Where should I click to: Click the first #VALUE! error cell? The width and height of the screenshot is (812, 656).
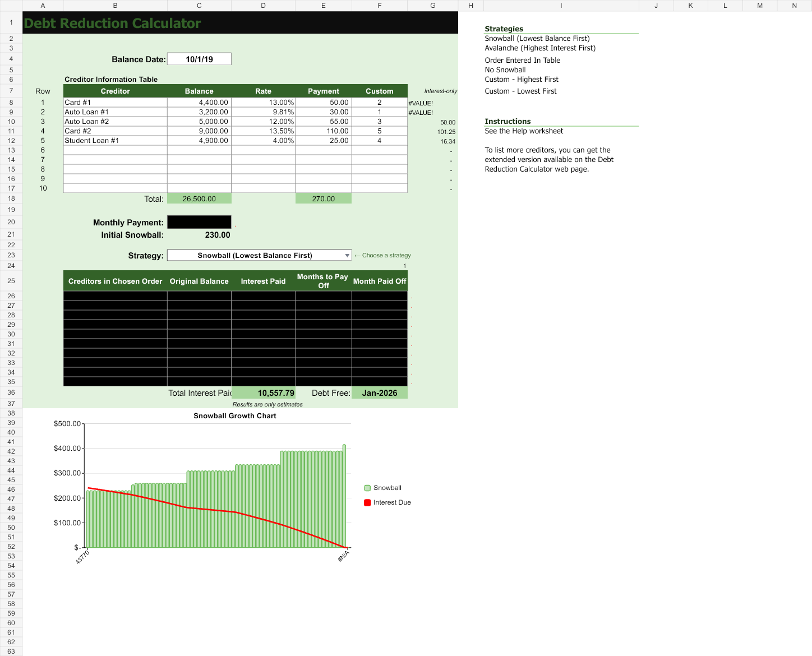[x=421, y=103]
